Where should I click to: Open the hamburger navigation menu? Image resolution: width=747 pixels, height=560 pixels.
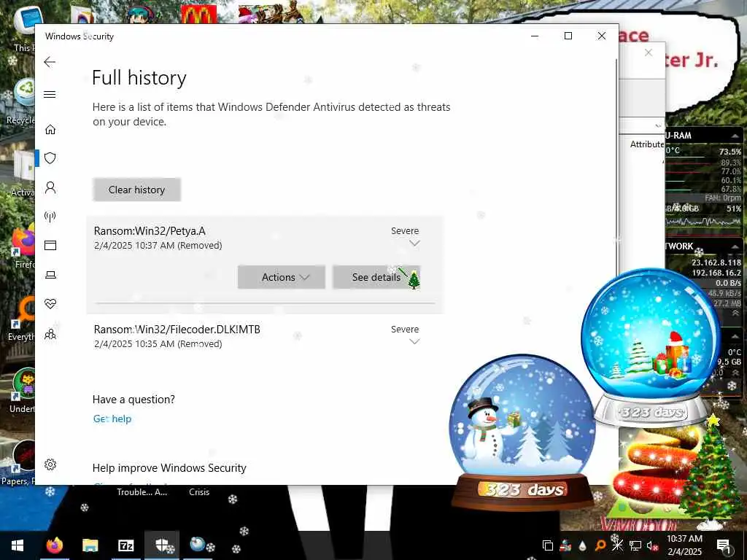coord(50,94)
